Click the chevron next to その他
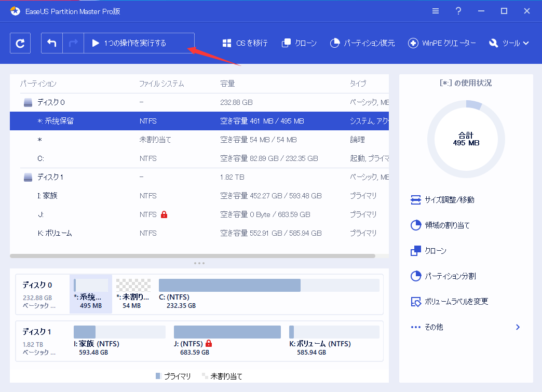This screenshot has width=542, height=392. 518,327
